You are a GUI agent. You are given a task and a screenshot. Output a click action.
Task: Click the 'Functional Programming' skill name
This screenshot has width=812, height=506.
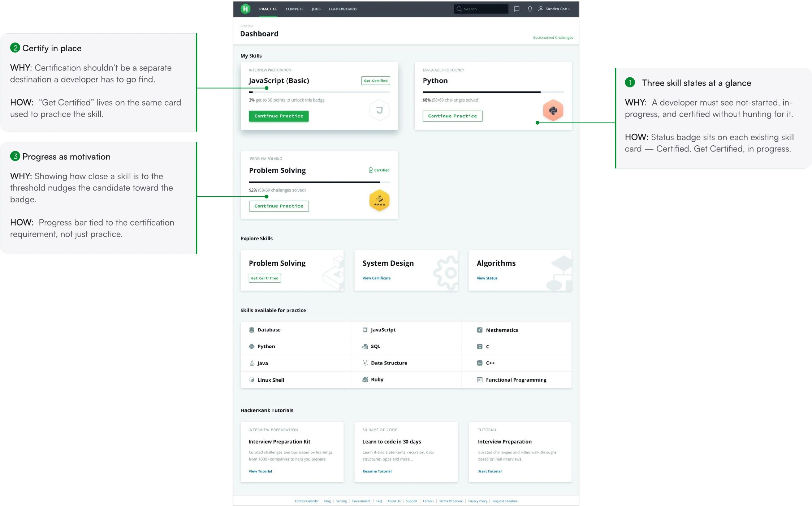coord(516,380)
